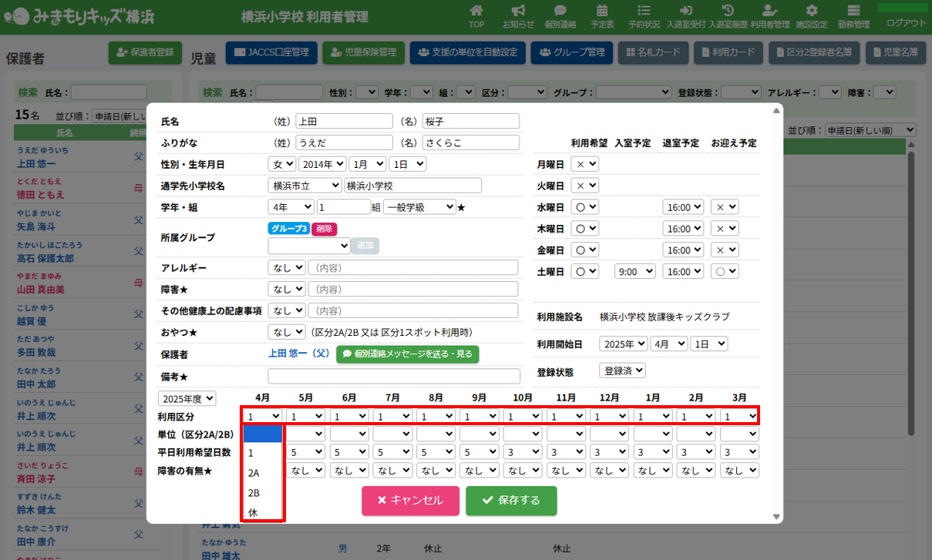Select 2A in the open 利用区分 list
Screen dimensions: 932x560
coord(254,473)
